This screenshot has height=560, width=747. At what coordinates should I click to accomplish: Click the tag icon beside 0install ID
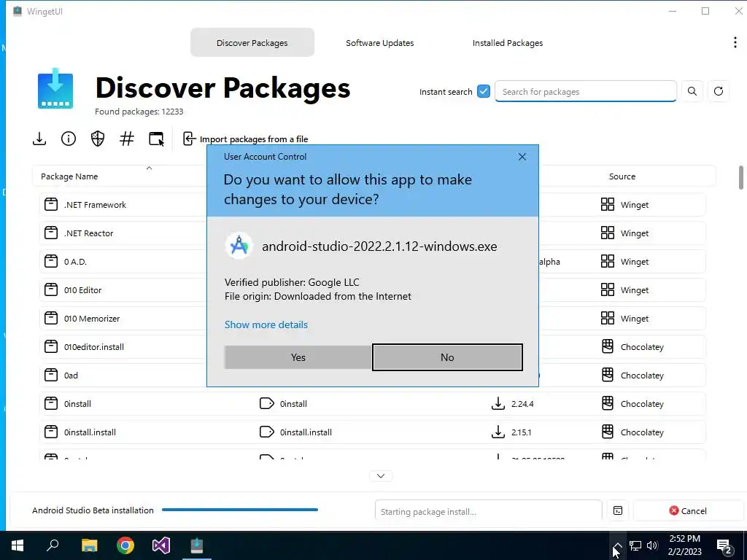coord(267,404)
